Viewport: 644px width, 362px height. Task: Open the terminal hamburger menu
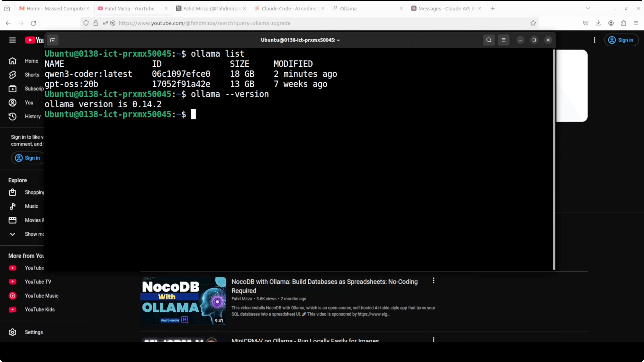click(x=503, y=40)
